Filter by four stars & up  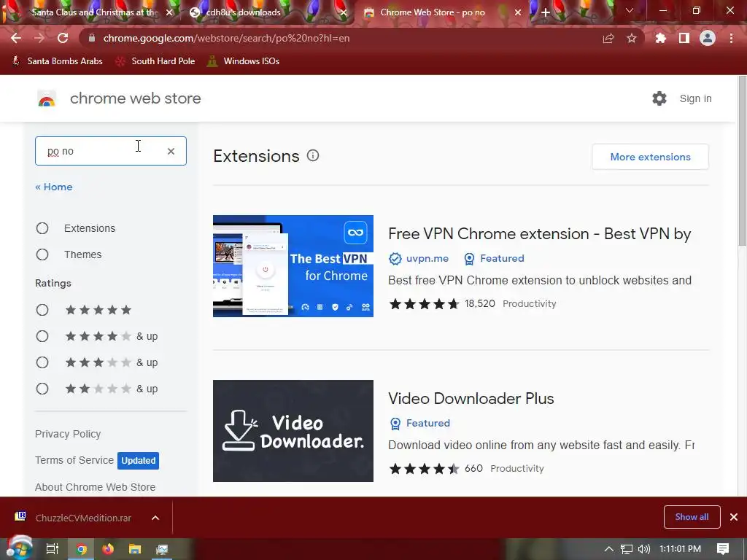tap(42, 336)
